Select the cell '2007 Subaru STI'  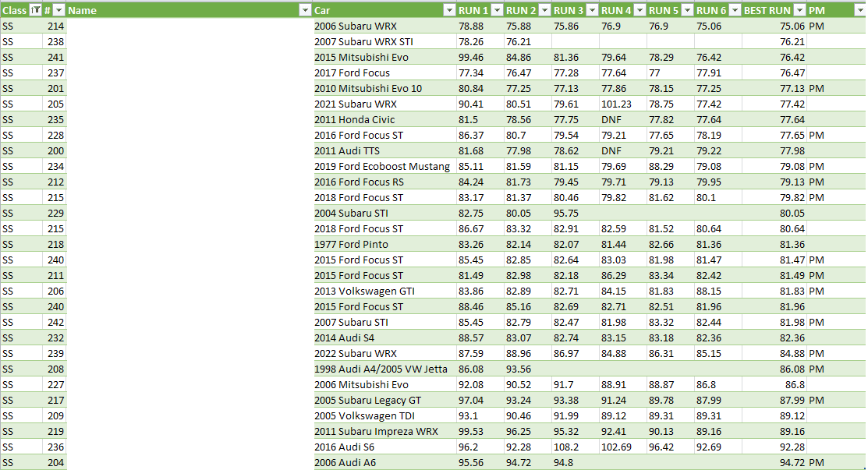[x=384, y=323]
